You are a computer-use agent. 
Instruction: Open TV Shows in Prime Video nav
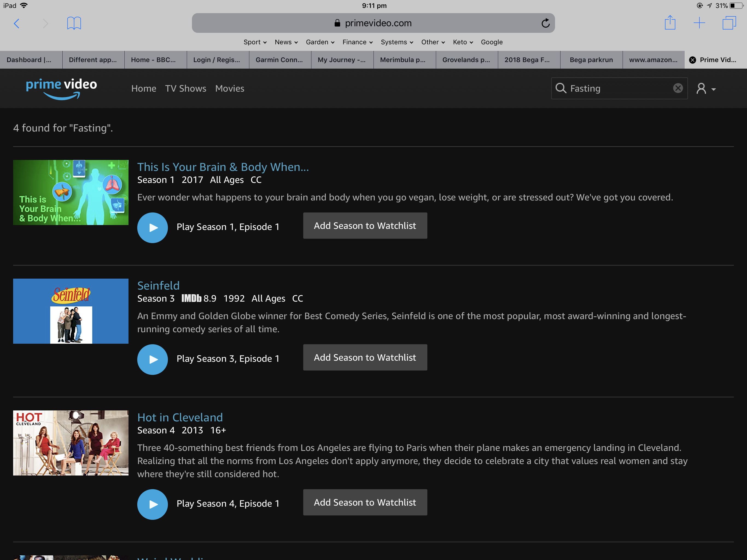click(185, 89)
